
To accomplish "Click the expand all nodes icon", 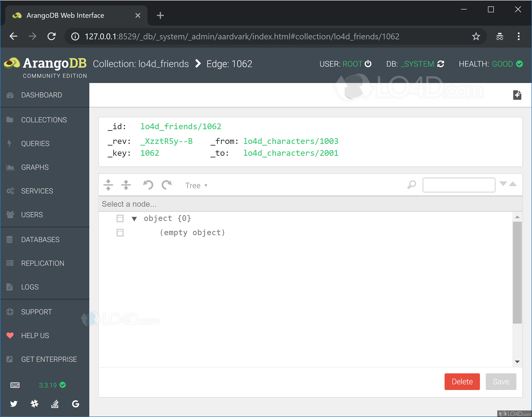I will point(108,185).
